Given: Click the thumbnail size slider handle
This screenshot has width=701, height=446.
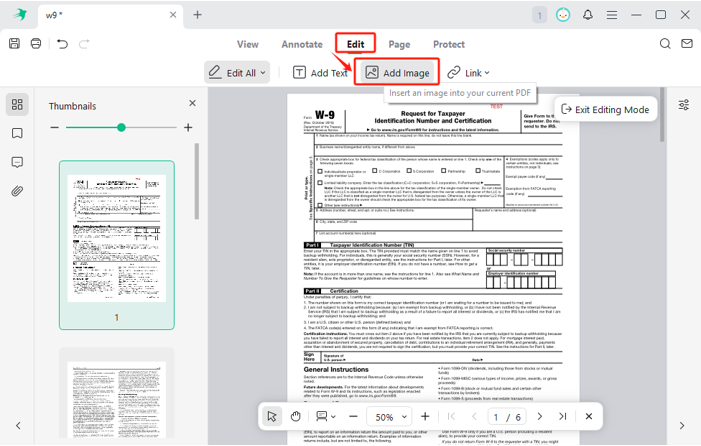Looking at the screenshot, I should coord(121,127).
